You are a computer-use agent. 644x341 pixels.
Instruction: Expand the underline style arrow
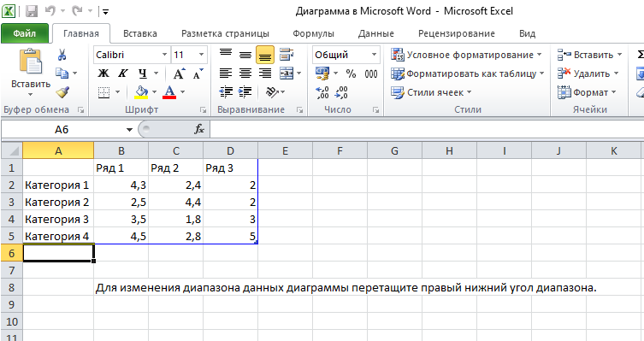156,73
